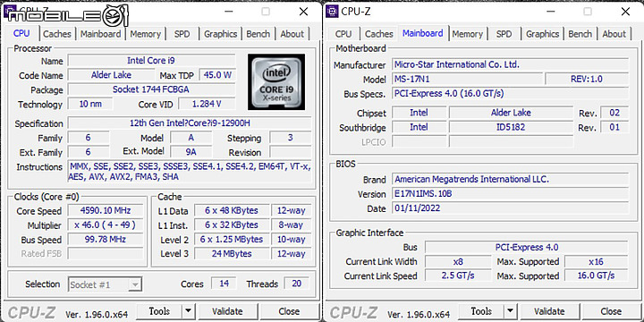Click Max TDP value 45.0 W
The height and width of the screenshot is (322, 644).
pyautogui.click(x=217, y=75)
